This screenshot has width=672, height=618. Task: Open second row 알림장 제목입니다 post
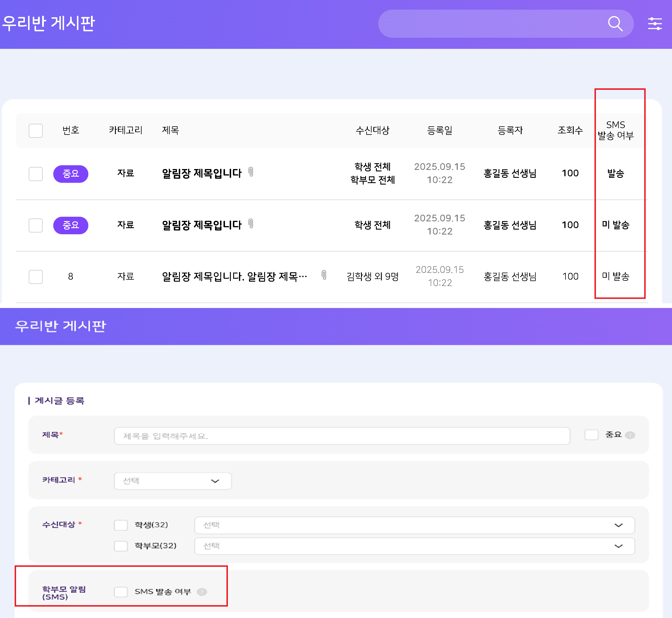click(202, 225)
